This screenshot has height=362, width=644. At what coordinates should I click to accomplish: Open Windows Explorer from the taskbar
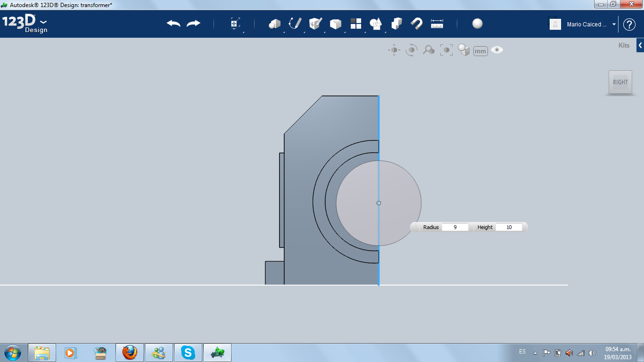(x=42, y=353)
